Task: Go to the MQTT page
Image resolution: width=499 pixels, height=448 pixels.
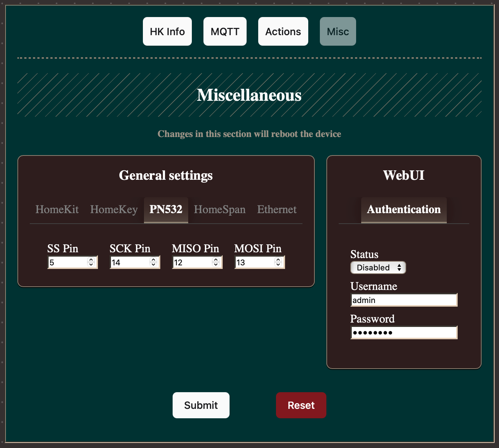Action: coord(225,32)
